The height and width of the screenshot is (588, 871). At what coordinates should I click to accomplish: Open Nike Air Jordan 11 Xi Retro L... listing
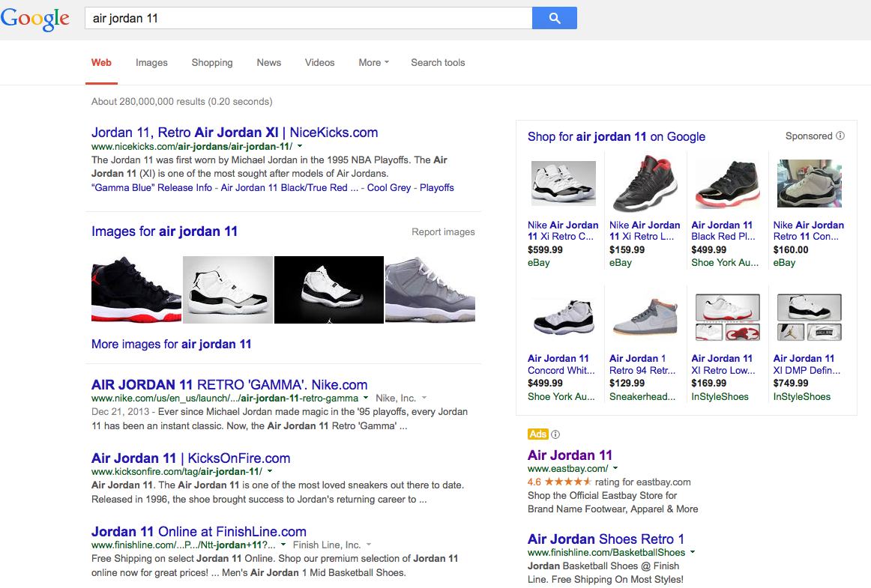pos(645,231)
